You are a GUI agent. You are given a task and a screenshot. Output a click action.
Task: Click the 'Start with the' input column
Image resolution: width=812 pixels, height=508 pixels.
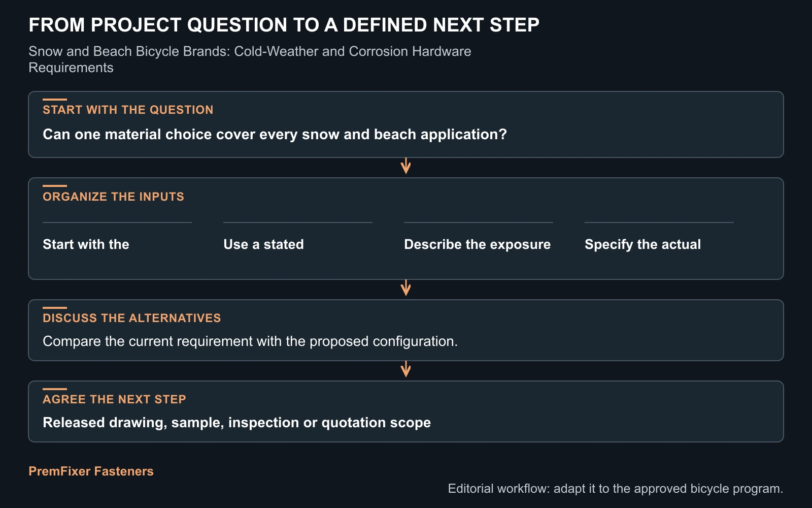coord(86,244)
